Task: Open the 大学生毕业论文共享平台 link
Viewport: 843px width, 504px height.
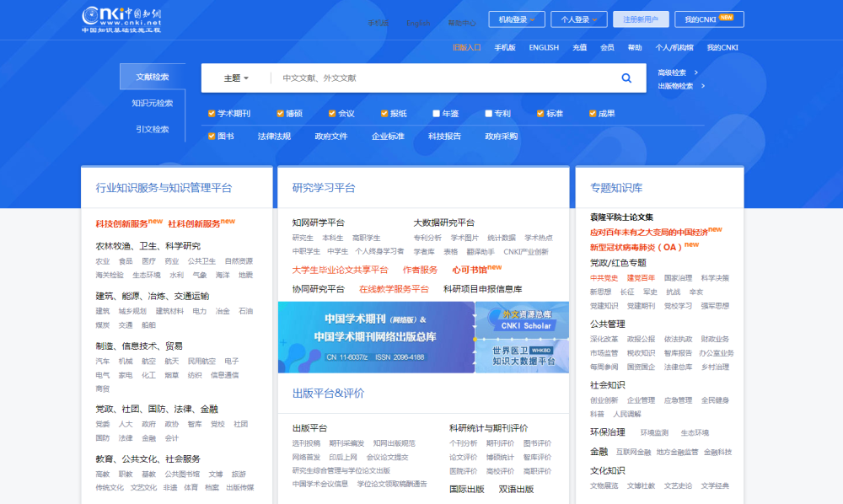Action: pos(340,270)
